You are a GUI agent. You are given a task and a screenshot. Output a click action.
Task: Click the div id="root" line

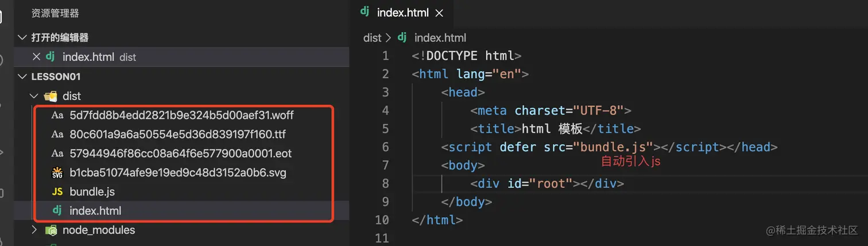click(547, 183)
